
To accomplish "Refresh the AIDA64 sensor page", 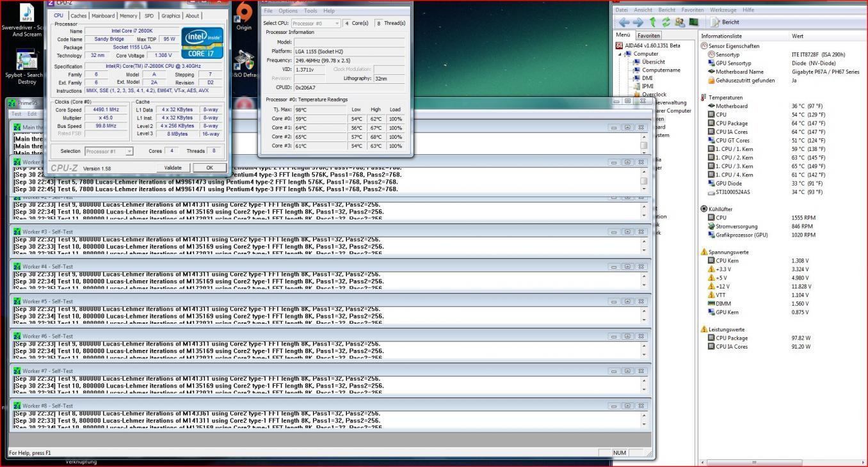I will (666, 22).
